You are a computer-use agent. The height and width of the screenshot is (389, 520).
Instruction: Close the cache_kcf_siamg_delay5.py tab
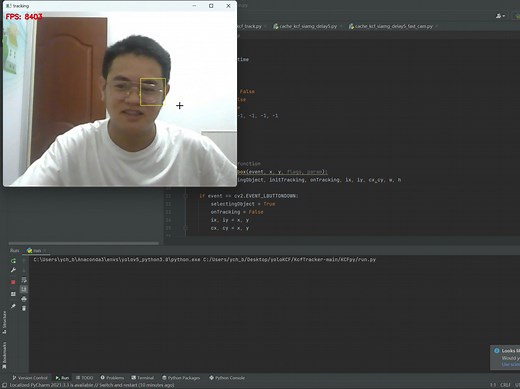point(341,26)
